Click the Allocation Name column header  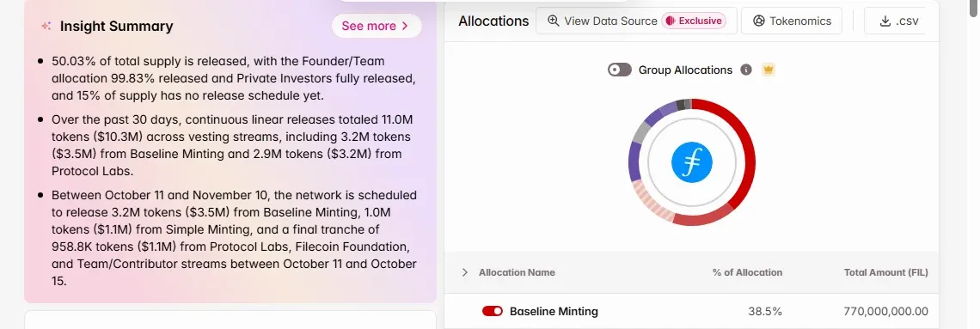pos(517,272)
